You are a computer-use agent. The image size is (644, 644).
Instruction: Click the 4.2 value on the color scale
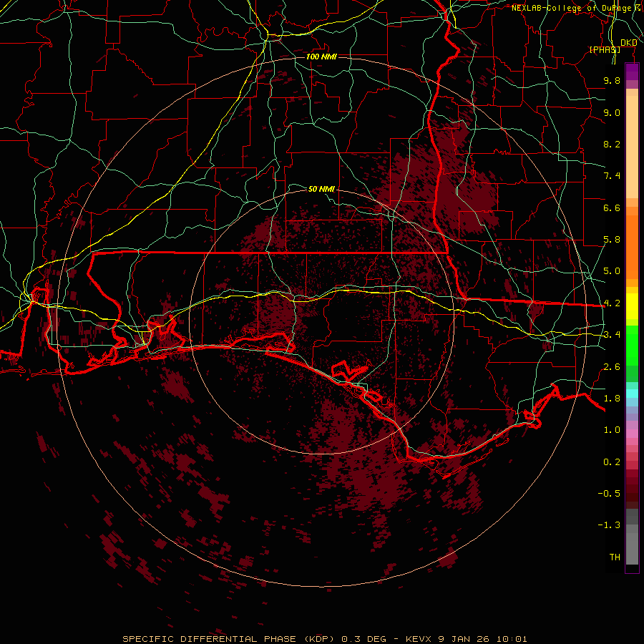click(x=612, y=303)
